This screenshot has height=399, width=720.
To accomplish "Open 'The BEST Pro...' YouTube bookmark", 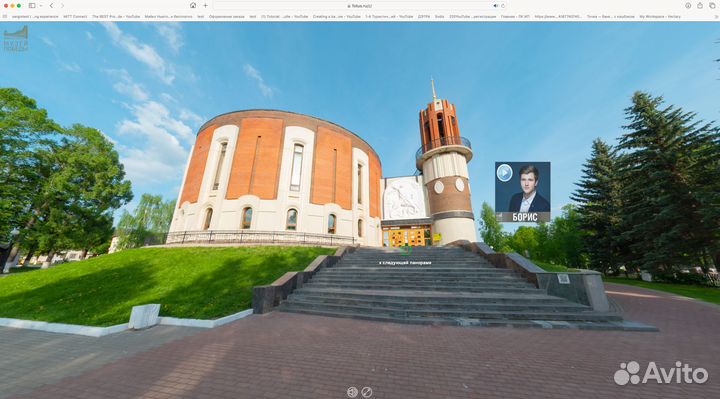I will 116,17.
